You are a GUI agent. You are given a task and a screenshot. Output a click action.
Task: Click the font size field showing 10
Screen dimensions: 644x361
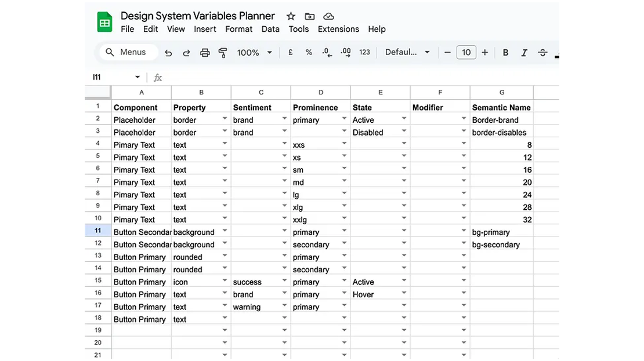(x=466, y=52)
